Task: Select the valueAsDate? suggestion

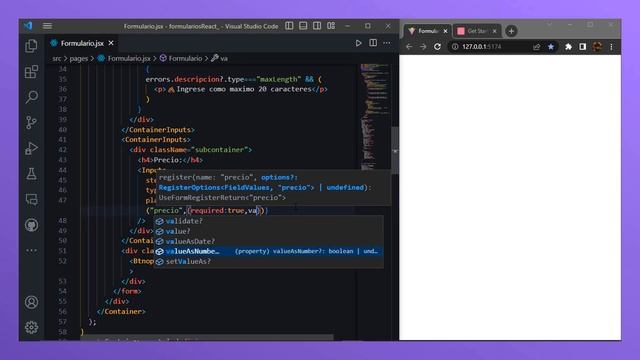Action: (269, 241)
